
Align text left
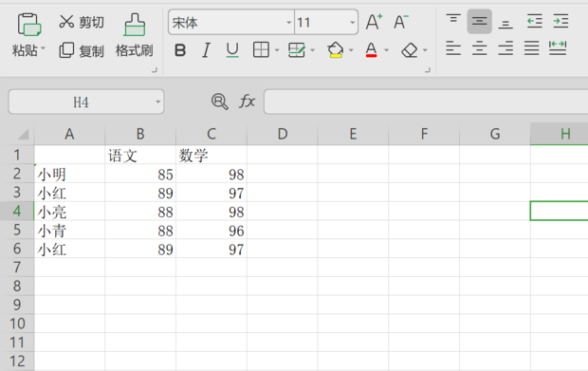(x=453, y=48)
